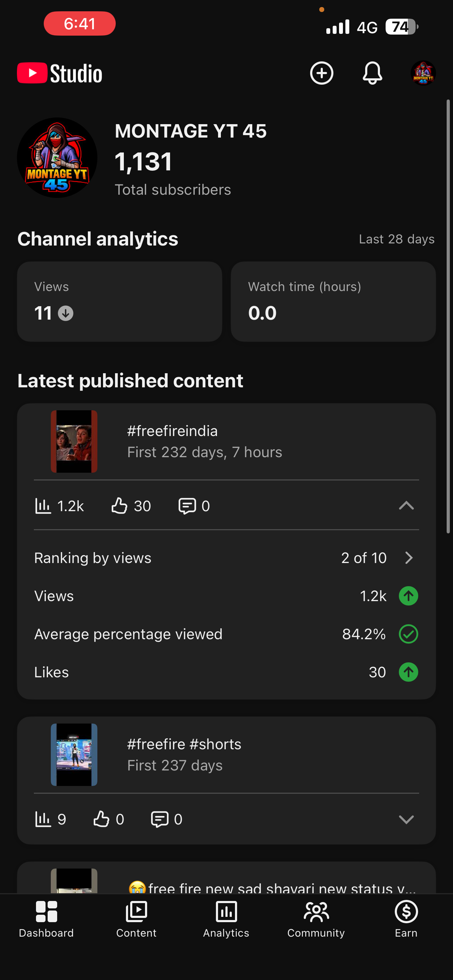Open the Community tab
The image size is (453, 980).
pyautogui.click(x=316, y=919)
